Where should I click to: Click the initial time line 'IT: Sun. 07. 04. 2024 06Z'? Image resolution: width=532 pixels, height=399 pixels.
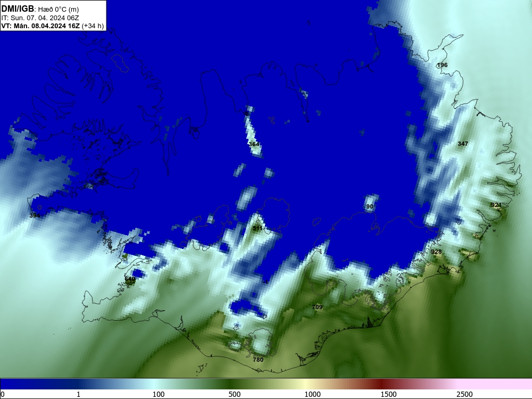tap(40, 18)
